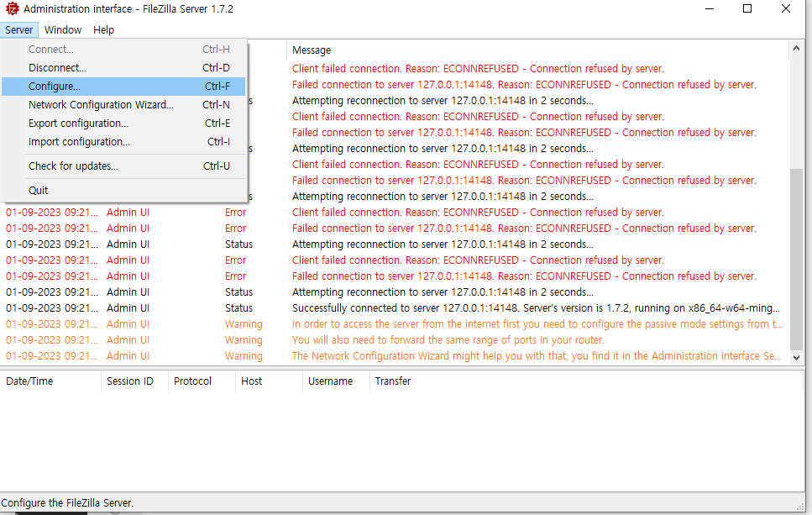
Task: Open the Help menu
Action: coord(103,30)
